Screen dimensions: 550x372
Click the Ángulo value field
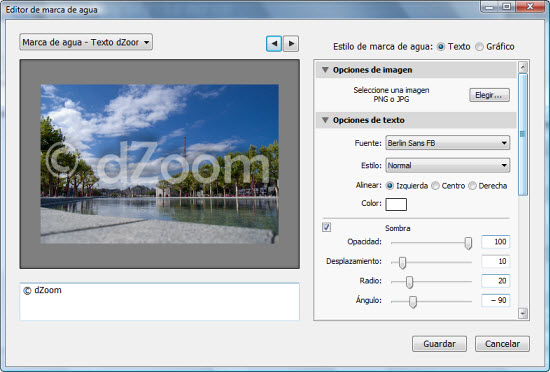[495, 300]
